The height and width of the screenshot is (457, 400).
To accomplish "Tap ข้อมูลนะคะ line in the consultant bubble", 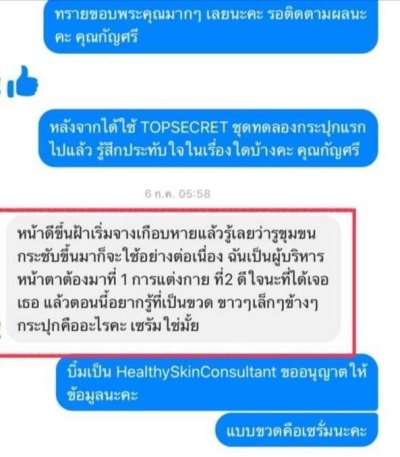I will [x=102, y=395].
